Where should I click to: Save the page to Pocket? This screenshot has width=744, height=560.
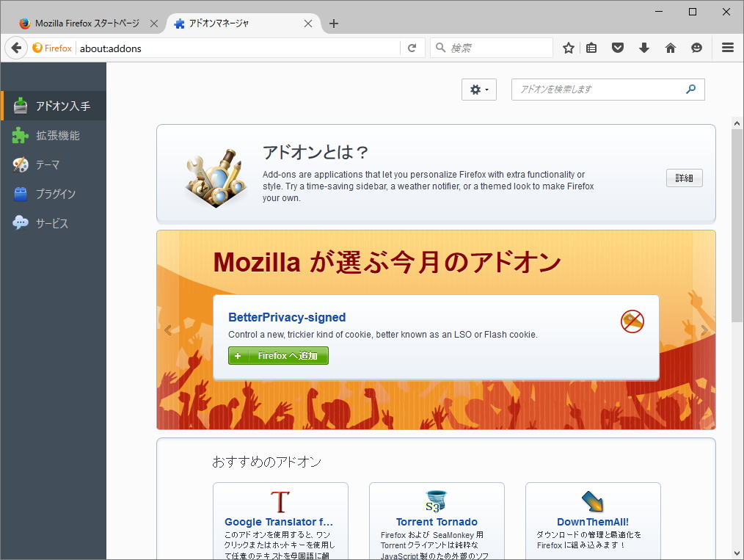coord(618,47)
